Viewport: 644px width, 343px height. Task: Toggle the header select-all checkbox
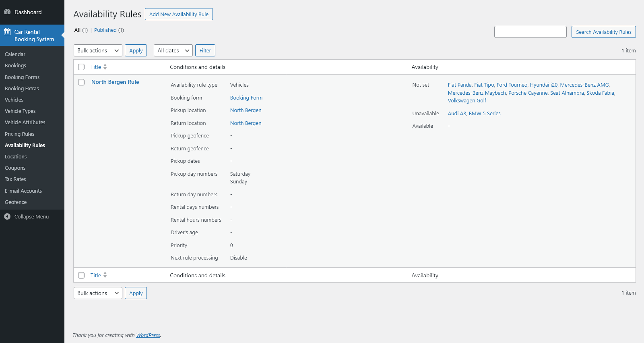(x=81, y=67)
